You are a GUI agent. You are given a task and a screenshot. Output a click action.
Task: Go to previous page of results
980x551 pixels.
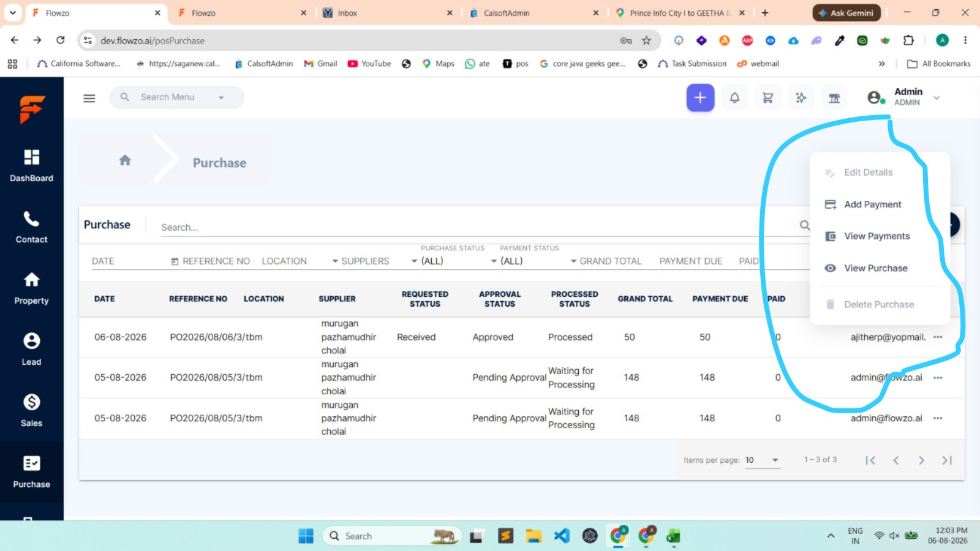pyautogui.click(x=896, y=460)
